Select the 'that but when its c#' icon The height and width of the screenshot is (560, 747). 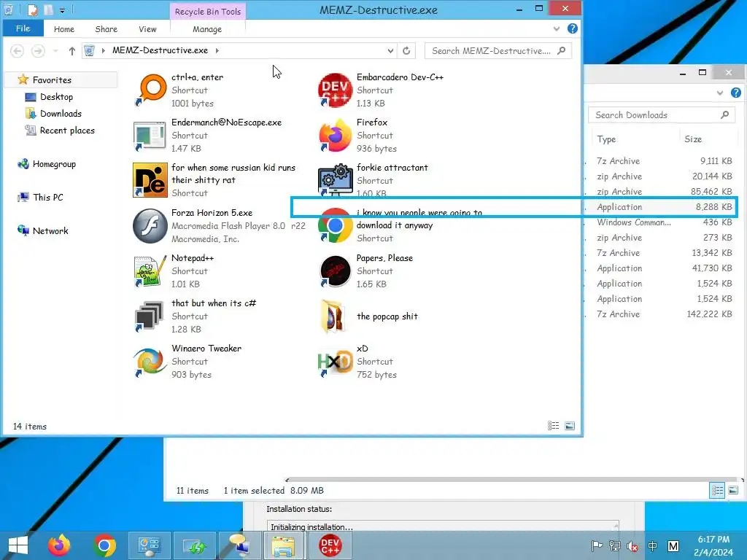[150, 316]
